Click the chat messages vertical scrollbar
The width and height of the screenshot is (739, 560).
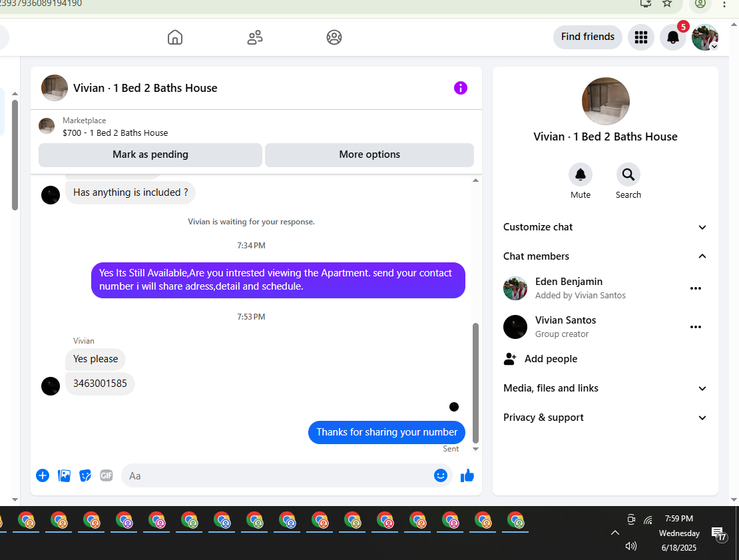point(475,383)
